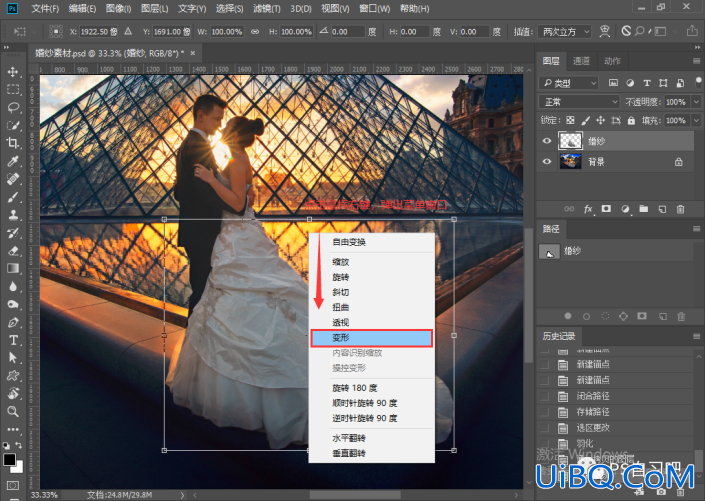This screenshot has height=501, width=705.
Task: Select the History Brush tool
Action: [x=13, y=233]
